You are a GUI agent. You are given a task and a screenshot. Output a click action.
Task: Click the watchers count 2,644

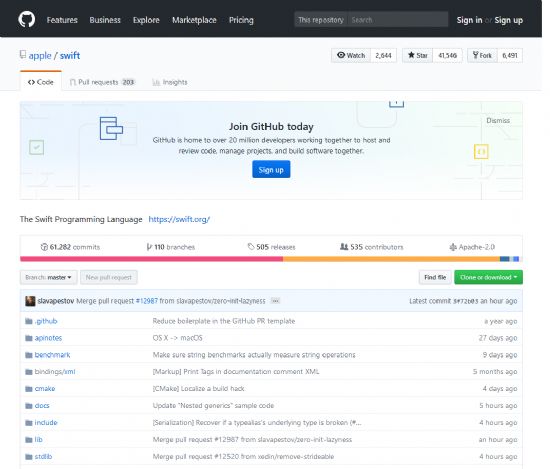pos(383,55)
